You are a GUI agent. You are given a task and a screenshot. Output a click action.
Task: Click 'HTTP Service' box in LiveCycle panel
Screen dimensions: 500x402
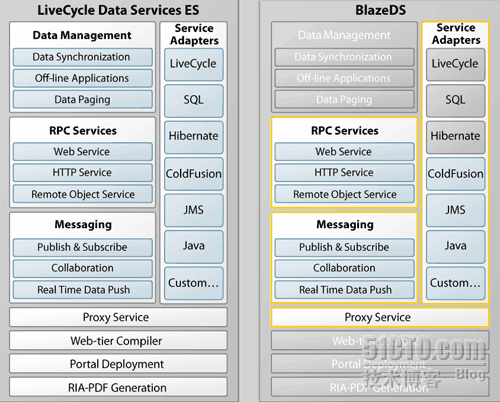tap(83, 173)
